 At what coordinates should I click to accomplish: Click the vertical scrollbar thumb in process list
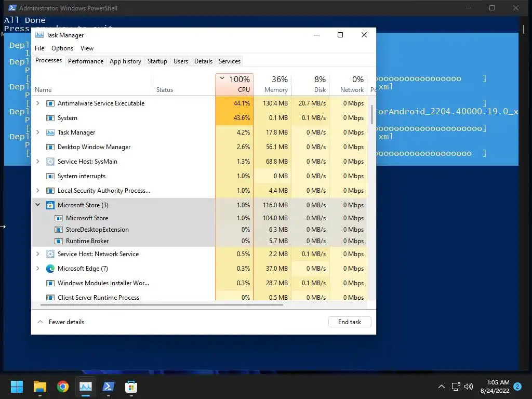[372, 114]
